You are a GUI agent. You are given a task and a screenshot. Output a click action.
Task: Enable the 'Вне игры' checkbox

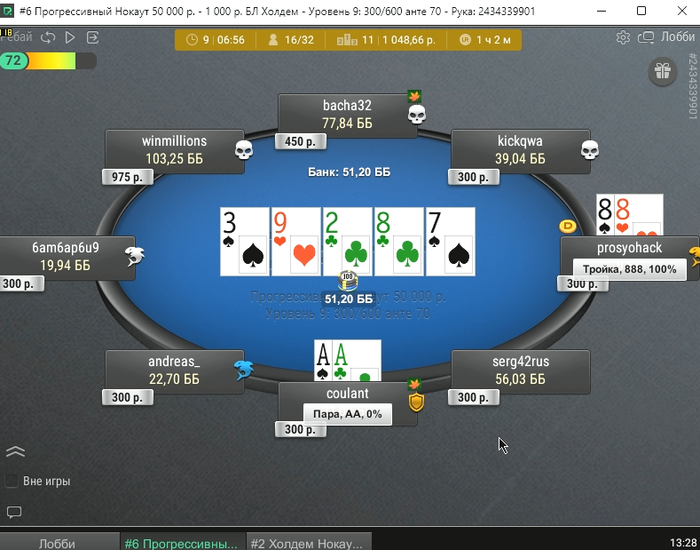[x=11, y=481]
